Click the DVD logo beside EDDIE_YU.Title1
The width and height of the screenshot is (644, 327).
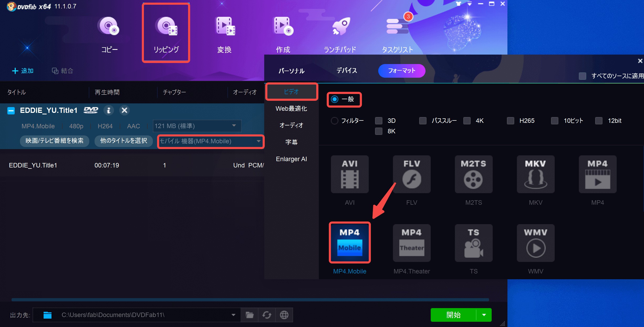[x=91, y=110]
